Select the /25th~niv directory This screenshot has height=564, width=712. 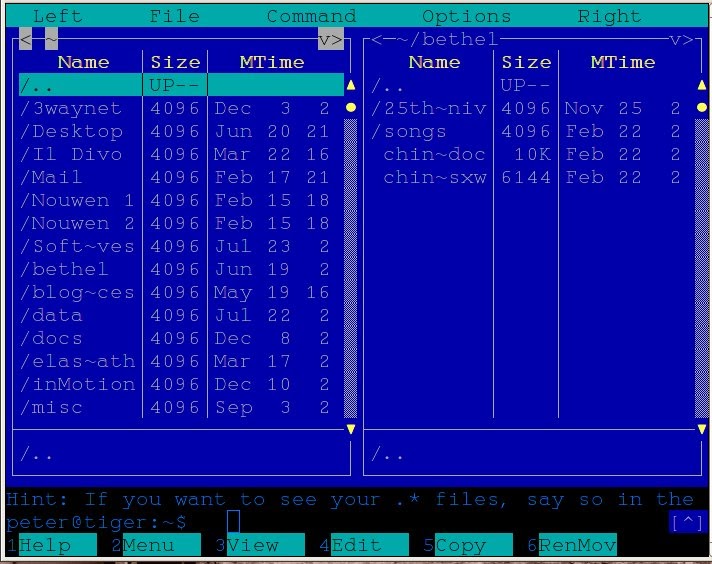532,108
